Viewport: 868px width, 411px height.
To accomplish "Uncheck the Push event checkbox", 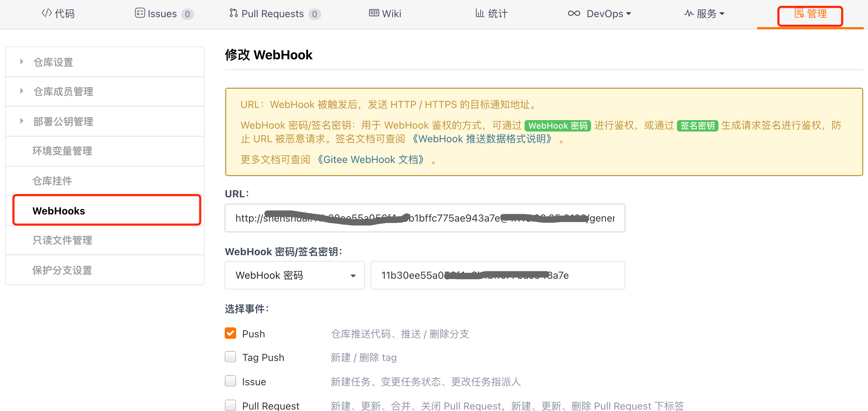I will point(230,333).
